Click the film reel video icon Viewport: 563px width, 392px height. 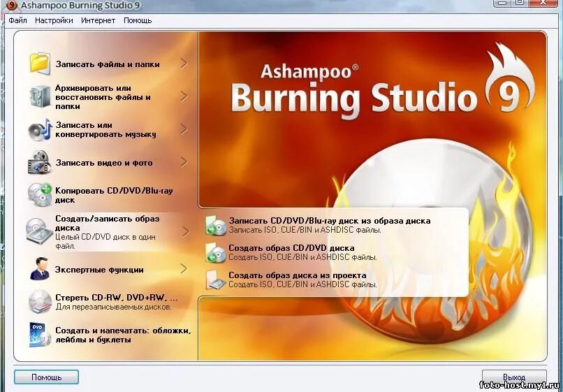point(40,162)
